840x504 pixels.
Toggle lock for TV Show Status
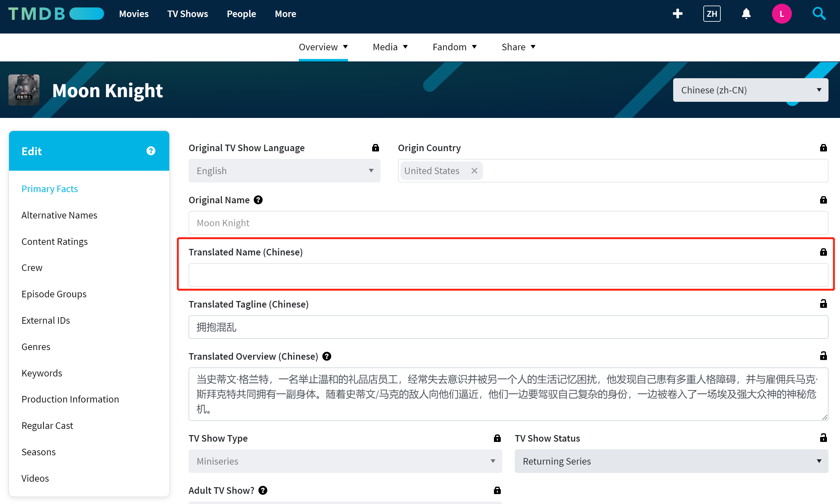(823, 438)
